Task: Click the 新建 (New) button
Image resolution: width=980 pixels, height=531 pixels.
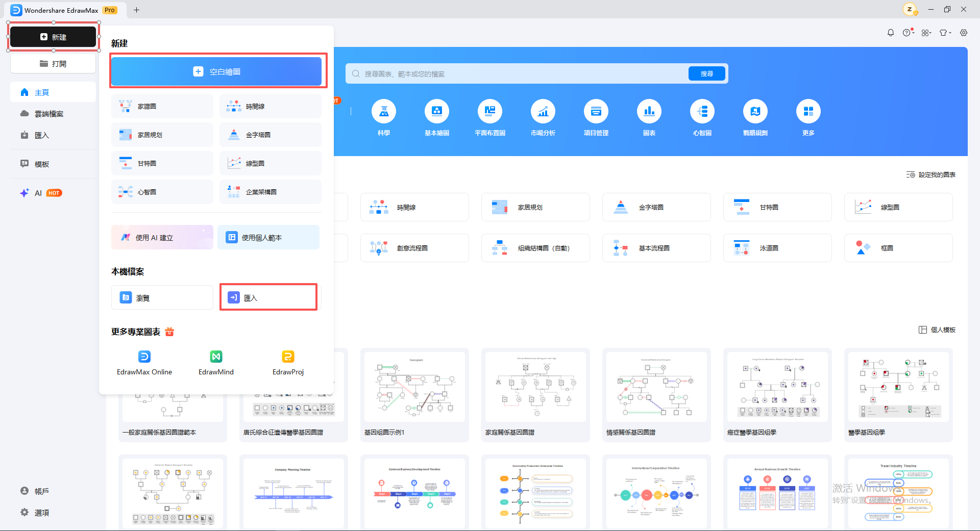Action: coord(53,37)
